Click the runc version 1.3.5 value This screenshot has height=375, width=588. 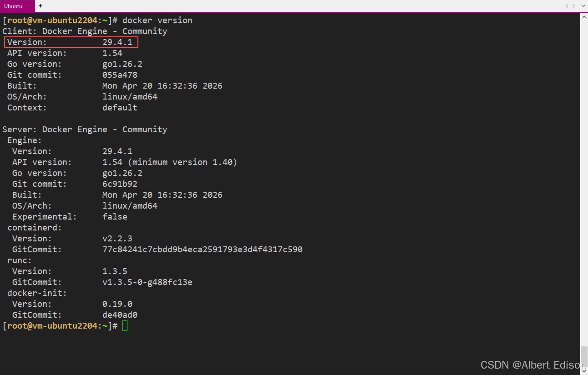[x=115, y=271]
